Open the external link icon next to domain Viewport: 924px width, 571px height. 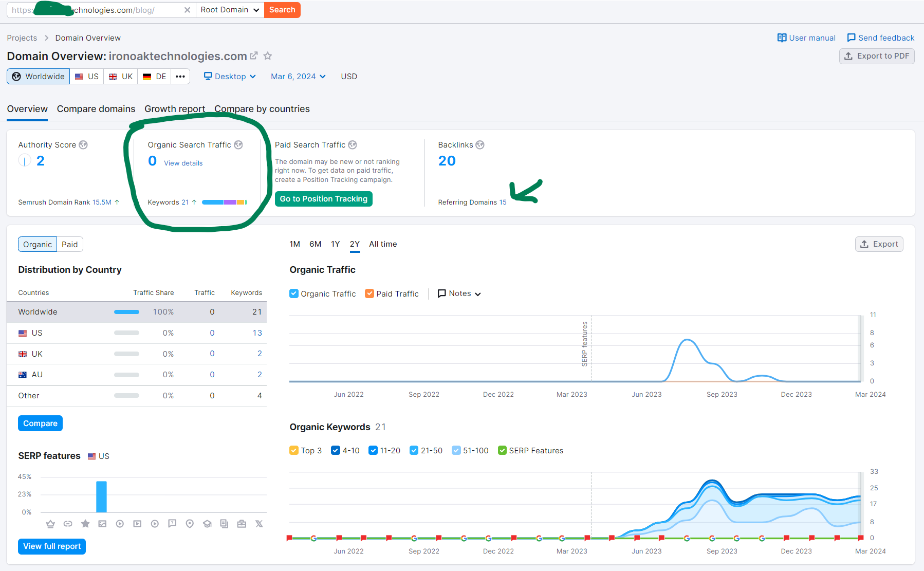[x=254, y=56]
